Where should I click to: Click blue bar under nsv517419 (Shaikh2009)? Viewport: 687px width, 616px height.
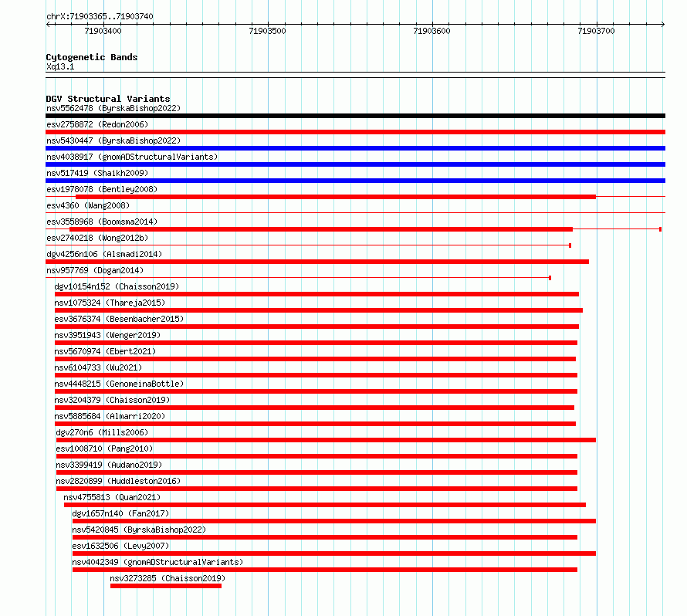[x=355, y=181]
